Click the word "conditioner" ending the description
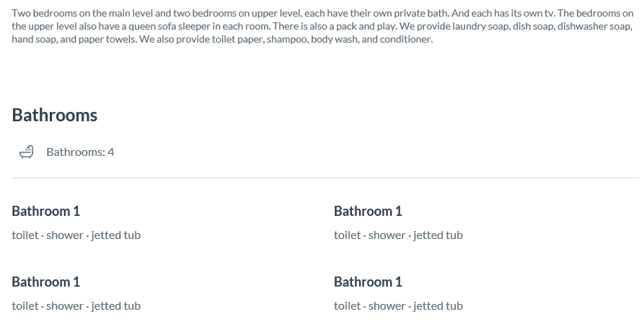Image resolution: width=644 pixels, height=322 pixels. pos(406,40)
